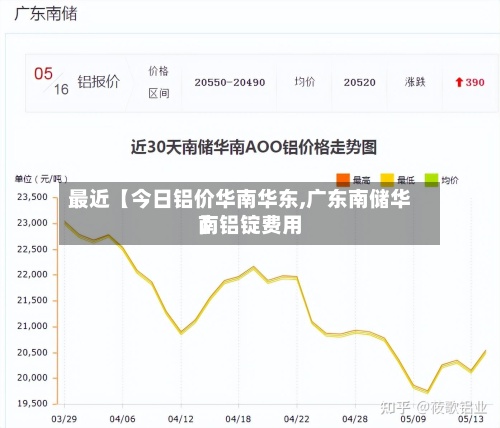Click the 04/06 x-axis date label
This screenshot has width=500, height=428.
[x=122, y=419]
